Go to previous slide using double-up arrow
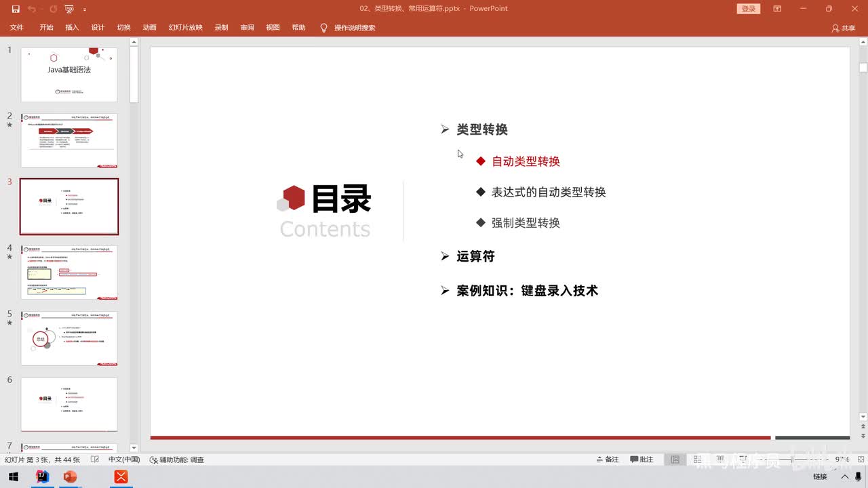The height and width of the screenshot is (488, 868). (x=863, y=428)
